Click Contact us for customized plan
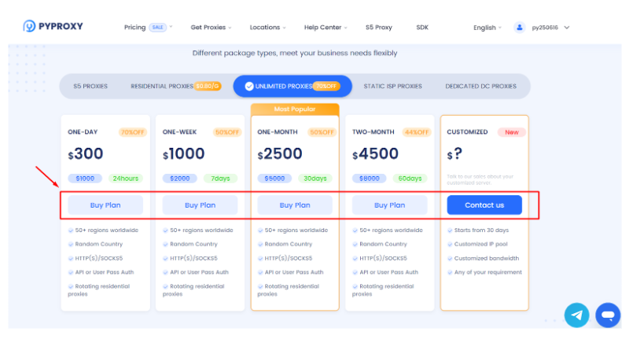644x339 pixels. [484, 205]
